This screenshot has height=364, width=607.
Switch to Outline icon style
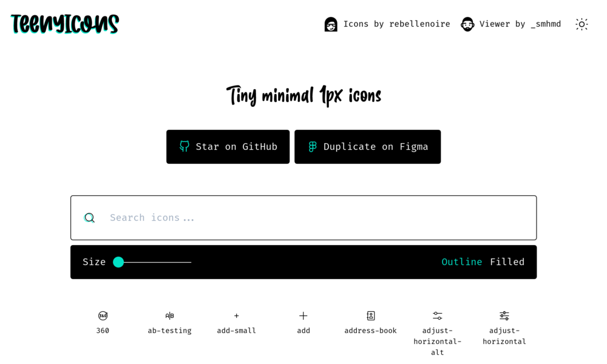pos(461,262)
